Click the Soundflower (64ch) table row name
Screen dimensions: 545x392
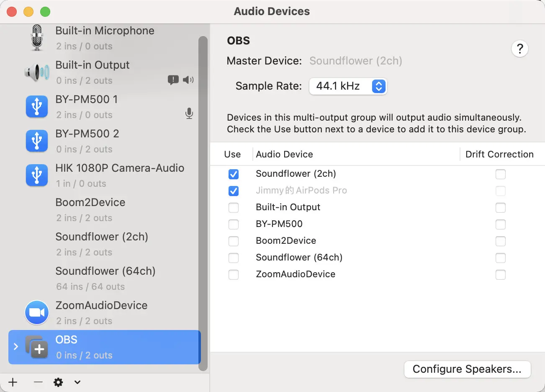[x=299, y=258]
